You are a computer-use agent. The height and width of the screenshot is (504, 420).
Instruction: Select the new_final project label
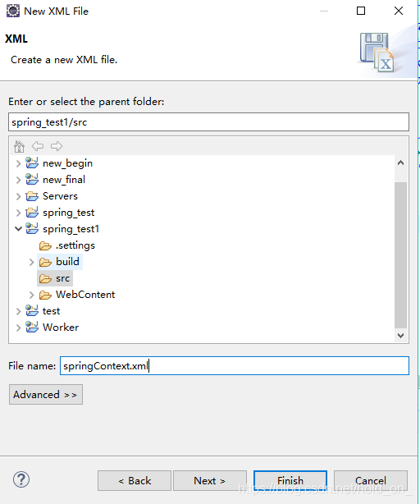point(64,180)
